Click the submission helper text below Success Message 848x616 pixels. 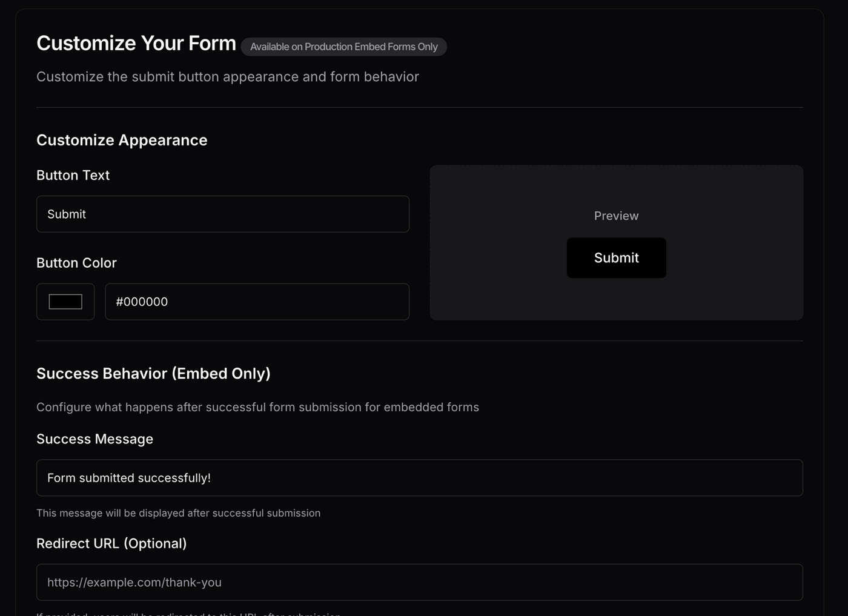coord(179,512)
